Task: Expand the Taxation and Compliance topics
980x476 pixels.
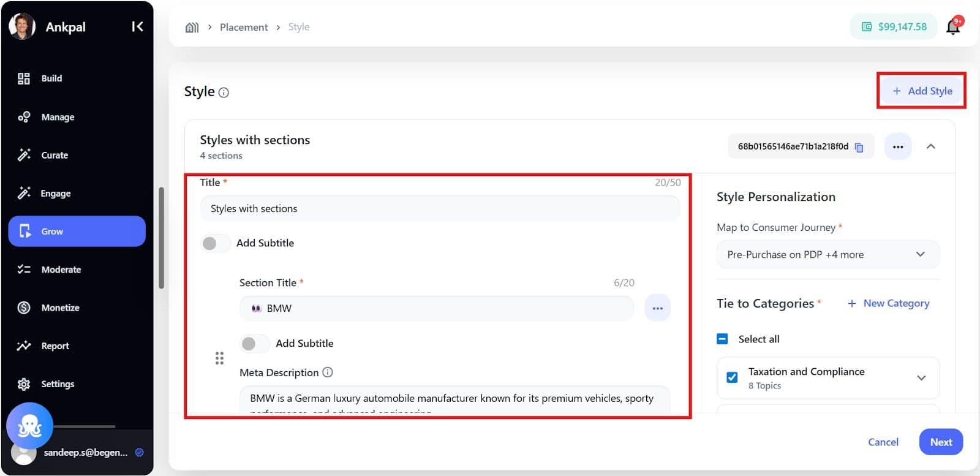Action: click(x=921, y=378)
